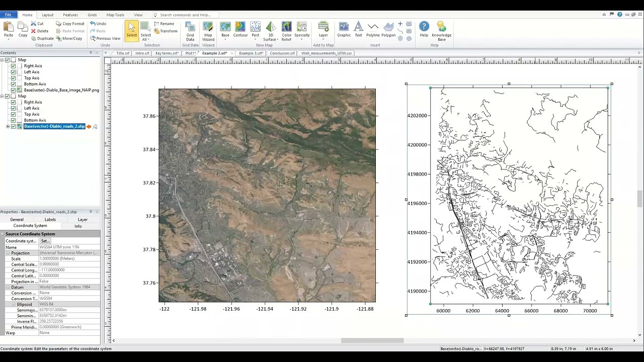The height and width of the screenshot is (362, 644).
Task: Open the Map Tools ribbon tab
Action: point(115,15)
